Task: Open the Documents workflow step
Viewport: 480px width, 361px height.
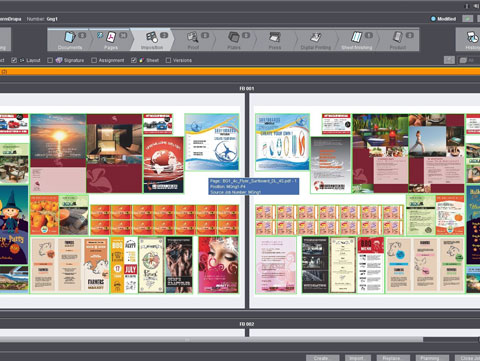Action: pyautogui.click(x=70, y=40)
